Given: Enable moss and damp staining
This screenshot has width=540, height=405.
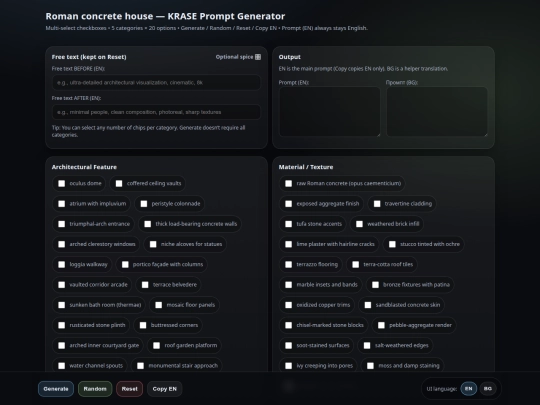Looking at the screenshot, I should pos(370,366).
